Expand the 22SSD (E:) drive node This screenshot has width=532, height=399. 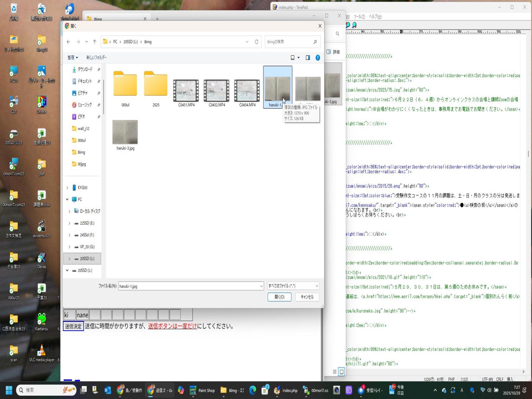tap(69, 223)
